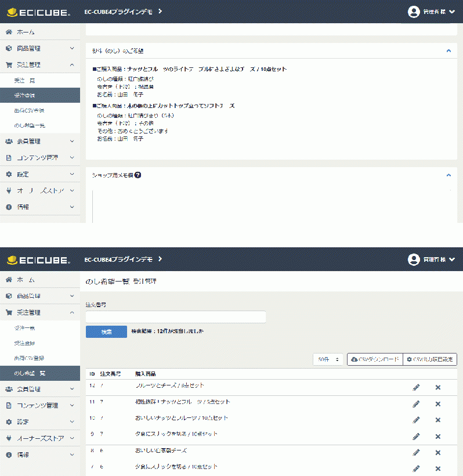Click the のし希望一覧 受注管理 page title
463x476 pixels.
pyautogui.click(x=121, y=282)
